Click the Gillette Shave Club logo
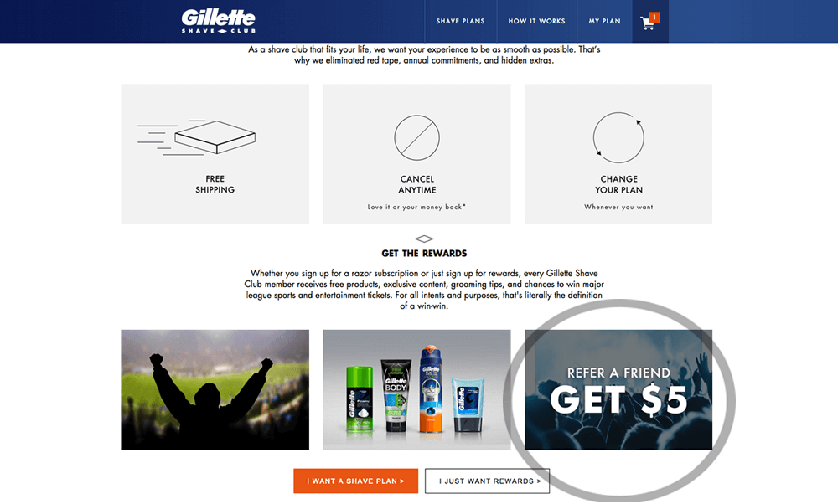Image resolution: width=838 pixels, height=504 pixels. coord(218,22)
